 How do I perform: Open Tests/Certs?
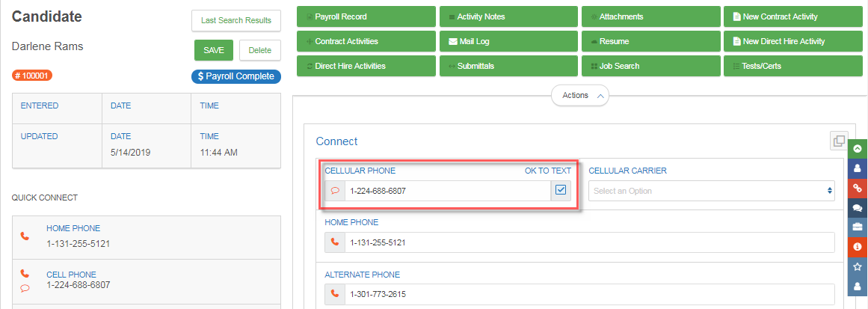coord(793,66)
